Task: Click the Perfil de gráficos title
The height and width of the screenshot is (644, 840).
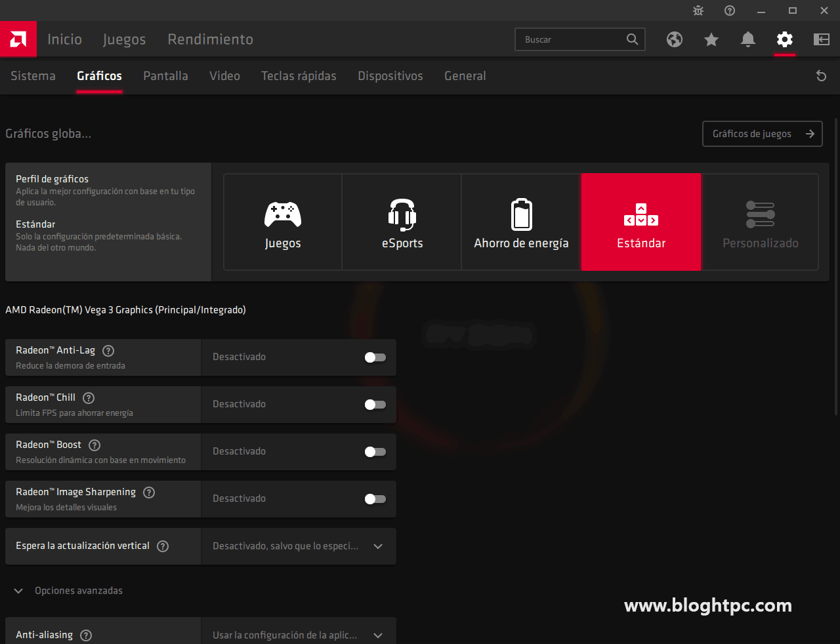Action: point(52,179)
